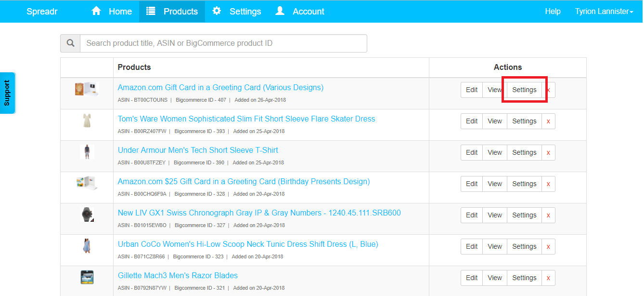Viewport: 644px width, 296px height.
Task: Edit Urban CoCo Tunic Dress
Action: 472,246
